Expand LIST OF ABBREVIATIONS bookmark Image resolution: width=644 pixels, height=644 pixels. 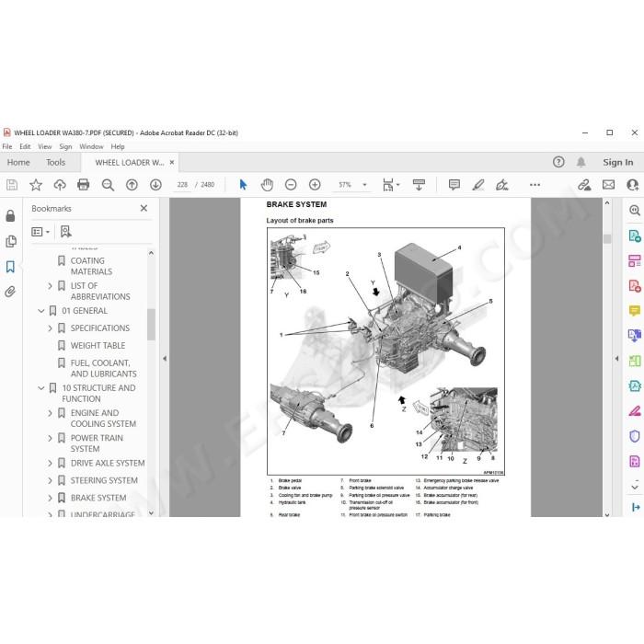(x=50, y=286)
